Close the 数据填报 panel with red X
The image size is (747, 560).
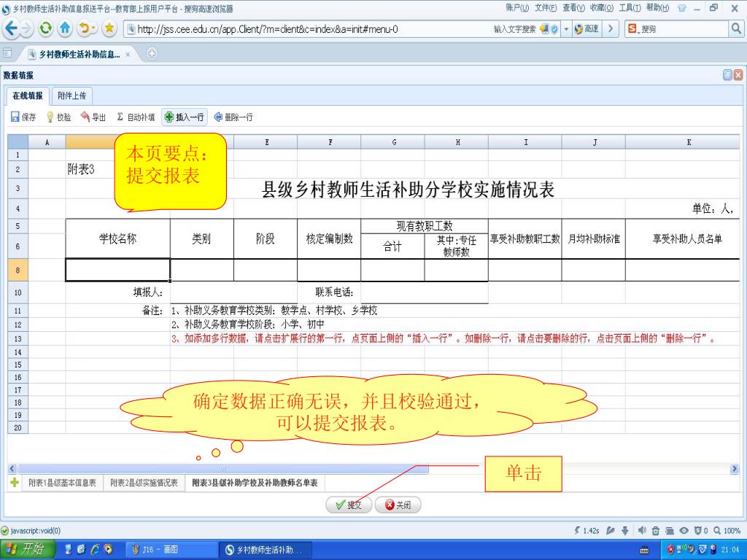click(x=738, y=75)
